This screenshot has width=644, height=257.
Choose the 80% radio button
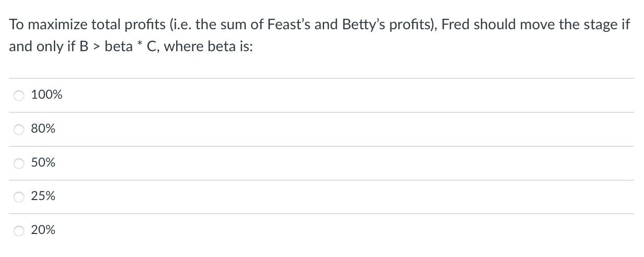pyautogui.click(x=19, y=129)
